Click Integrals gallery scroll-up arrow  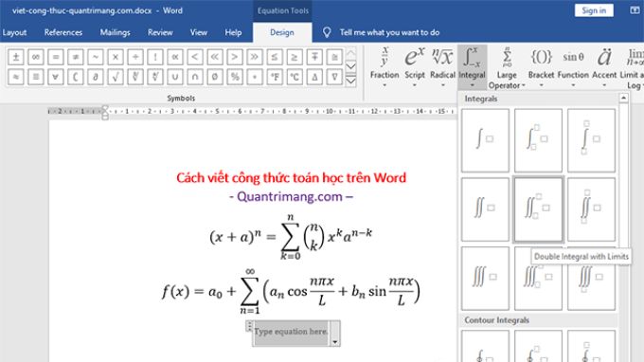623,99
